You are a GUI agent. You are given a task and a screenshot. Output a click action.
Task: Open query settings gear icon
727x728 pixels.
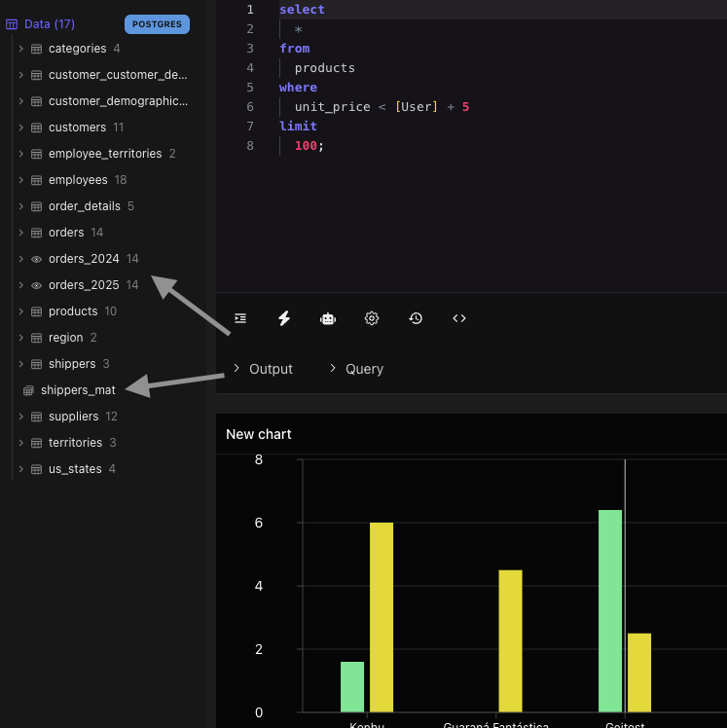pyautogui.click(x=372, y=318)
